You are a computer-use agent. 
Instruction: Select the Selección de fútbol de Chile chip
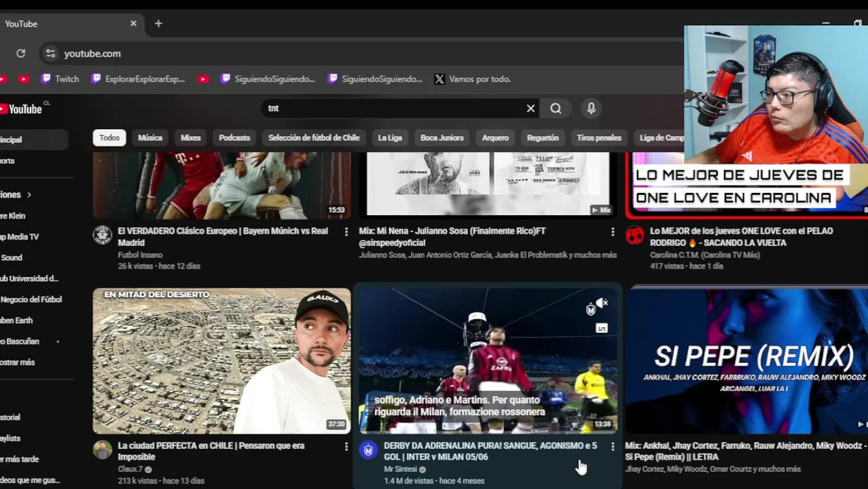point(314,137)
